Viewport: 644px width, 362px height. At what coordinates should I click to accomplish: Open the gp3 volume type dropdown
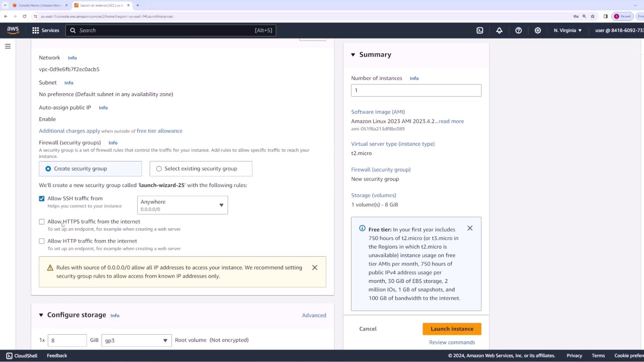(x=136, y=341)
